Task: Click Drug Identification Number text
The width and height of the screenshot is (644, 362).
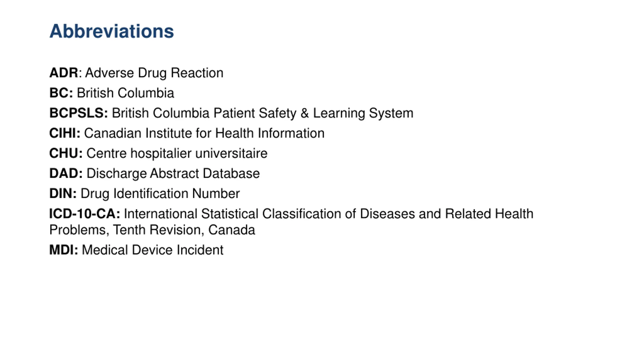Action: (x=160, y=194)
